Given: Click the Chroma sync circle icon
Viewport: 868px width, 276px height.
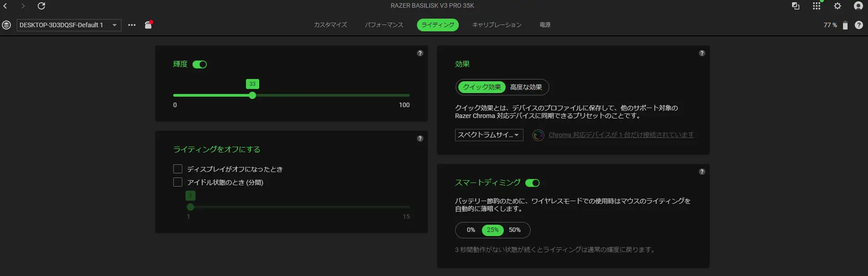Looking at the screenshot, I should [x=538, y=135].
